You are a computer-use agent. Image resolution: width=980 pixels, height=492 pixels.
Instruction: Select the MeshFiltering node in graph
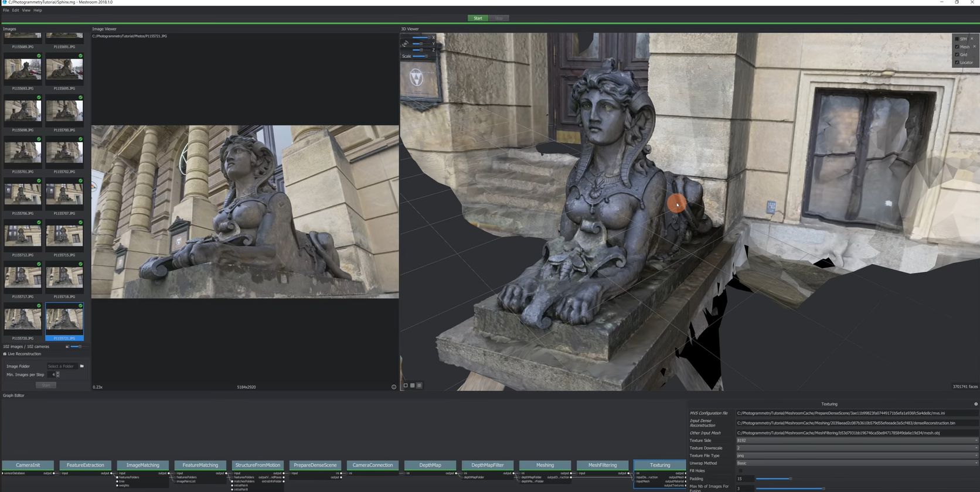pyautogui.click(x=602, y=465)
